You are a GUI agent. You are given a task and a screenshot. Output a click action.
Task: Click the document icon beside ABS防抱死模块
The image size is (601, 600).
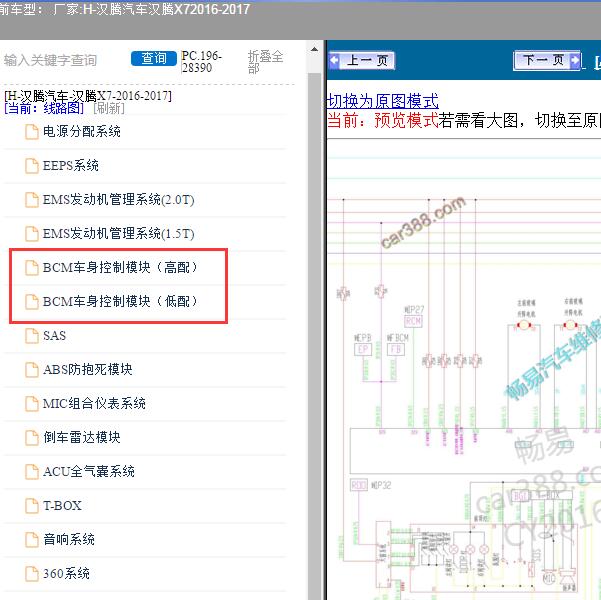[x=31, y=370]
